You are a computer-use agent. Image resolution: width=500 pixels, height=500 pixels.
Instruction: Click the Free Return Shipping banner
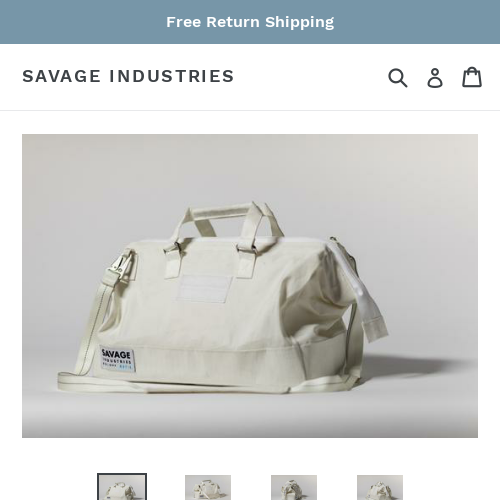[250, 22]
